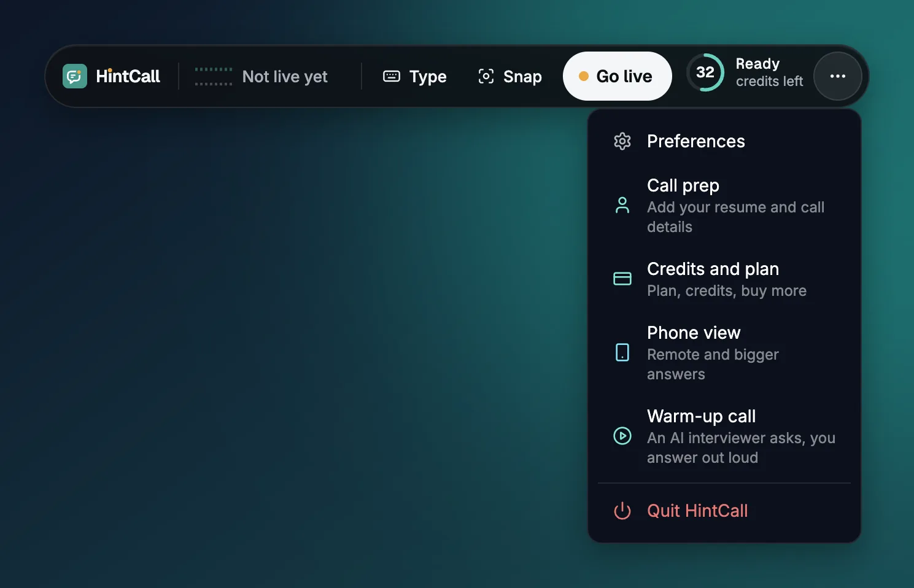Launch the Warm-up call option
Image resolution: width=914 pixels, height=588 pixels.
pos(724,436)
